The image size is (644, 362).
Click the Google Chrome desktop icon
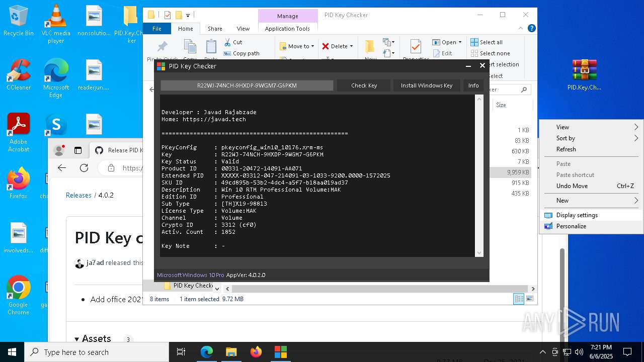pyautogui.click(x=19, y=296)
